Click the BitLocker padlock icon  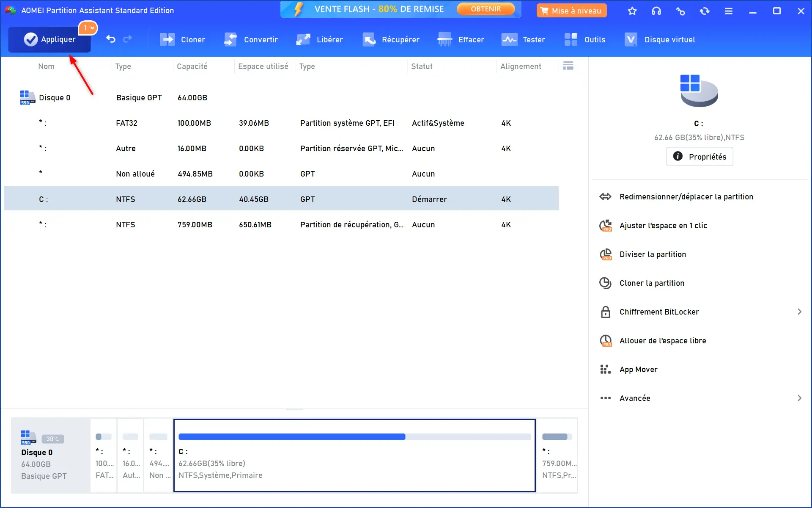click(x=606, y=312)
